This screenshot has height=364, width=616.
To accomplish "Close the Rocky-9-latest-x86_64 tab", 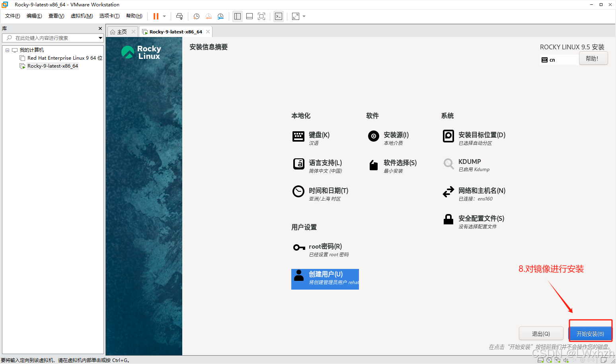I will (208, 32).
